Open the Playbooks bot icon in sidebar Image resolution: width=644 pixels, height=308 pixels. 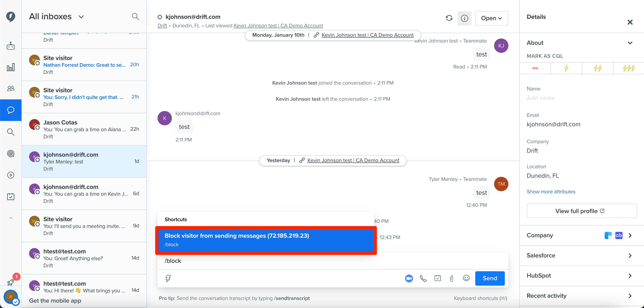[11, 46]
